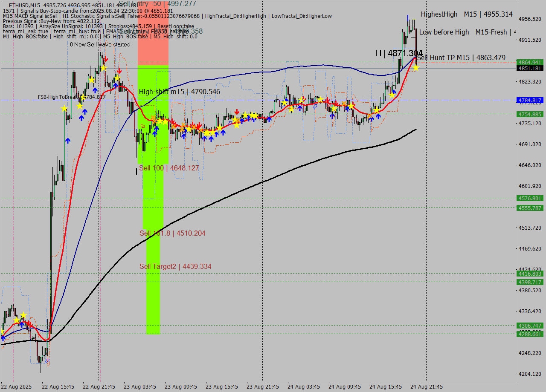Select the yellow star marker beside the latest candle

[x=415, y=67]
